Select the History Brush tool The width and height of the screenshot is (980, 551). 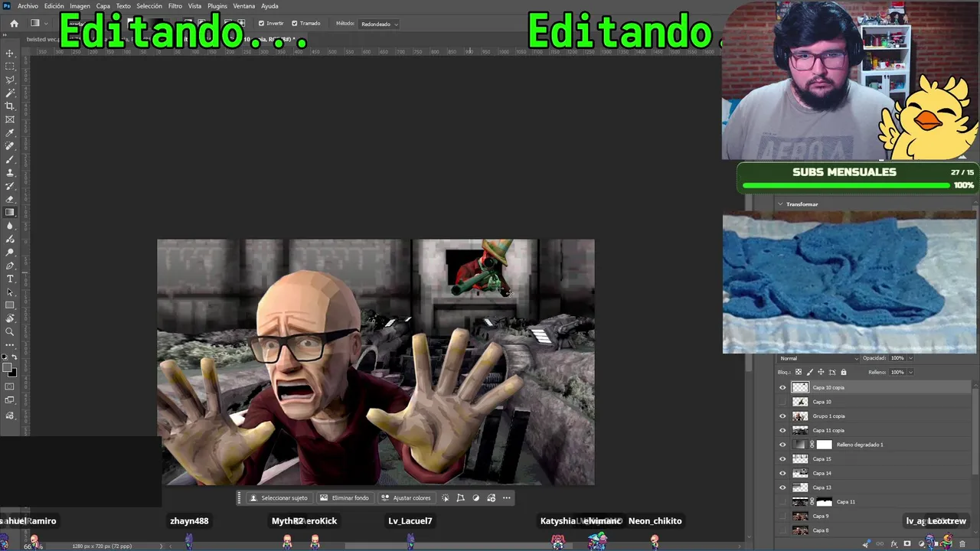click(x=10, y=186)
